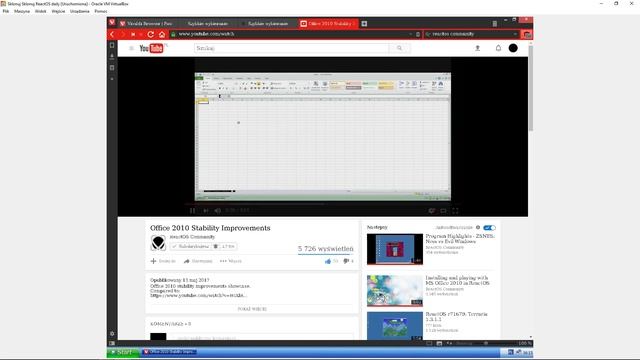Open the VirtualBox Plik menu
Viewport: 640px width, 360px height.
[6, 11]
